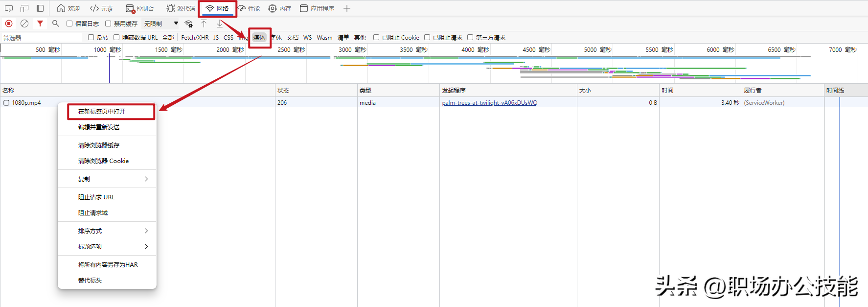Toggle the sidebar dock icon

40,8
